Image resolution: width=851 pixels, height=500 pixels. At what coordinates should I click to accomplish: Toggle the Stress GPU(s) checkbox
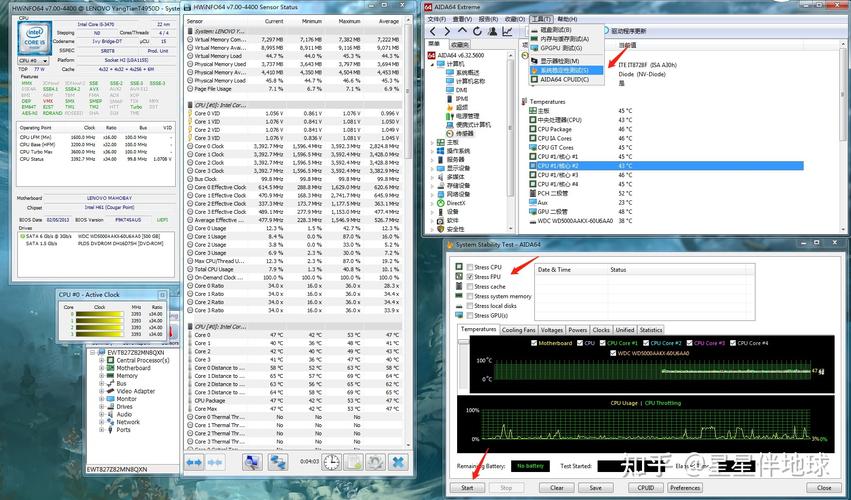[470, 316]
